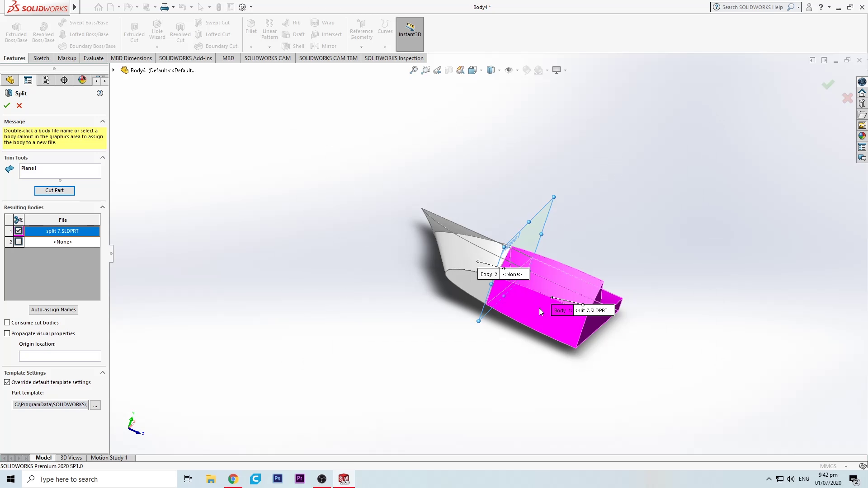Open the Options gear icon
The image size is (868, 488).
point(242,7)
